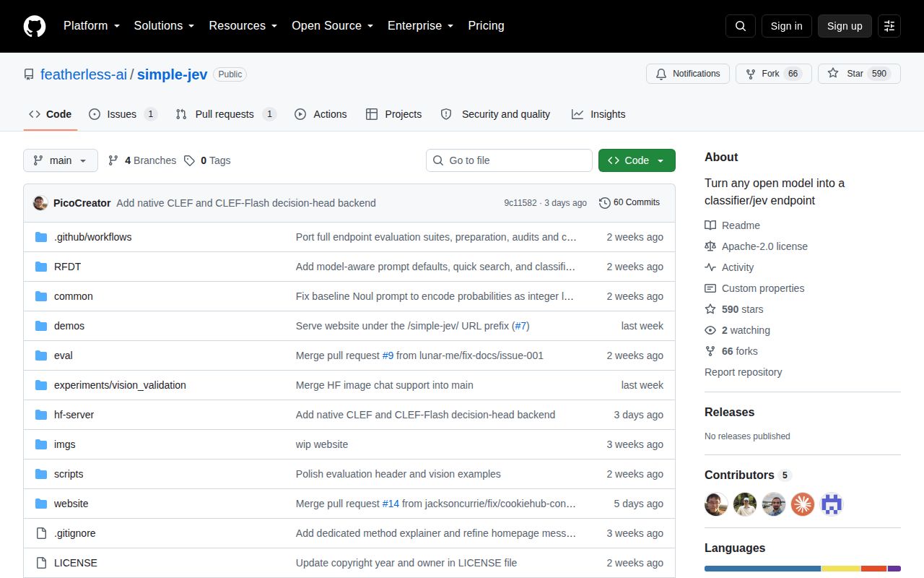
Task: Star the simple-jev repository
Action: (859, 74)
